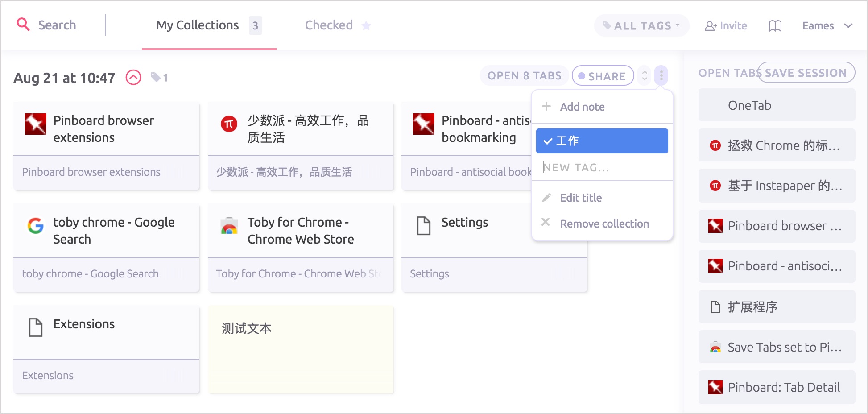Click the Chrome Web Store icon on Toby card

click(229, 226)
